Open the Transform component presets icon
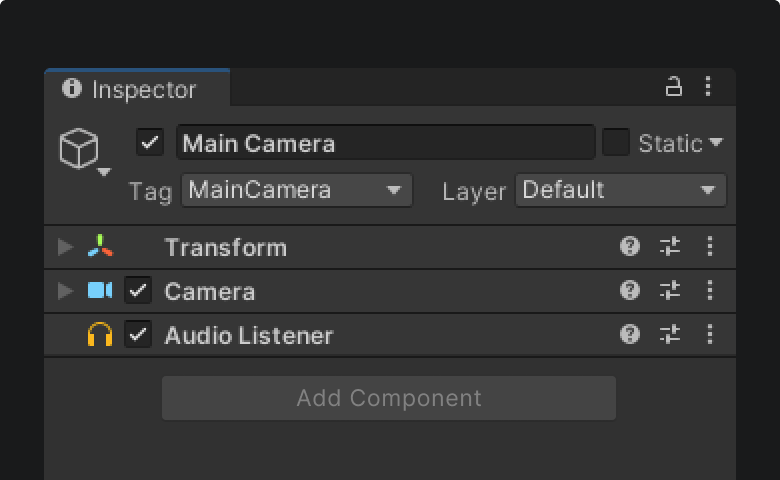Viewport: 780px width, 480px height. [670, 246]
